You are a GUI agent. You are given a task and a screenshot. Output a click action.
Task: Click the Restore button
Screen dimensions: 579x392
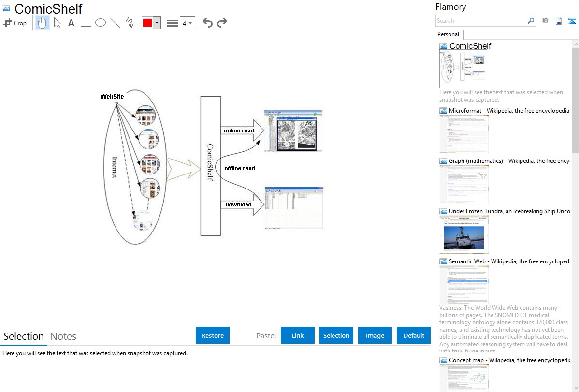tap(213, 335)
